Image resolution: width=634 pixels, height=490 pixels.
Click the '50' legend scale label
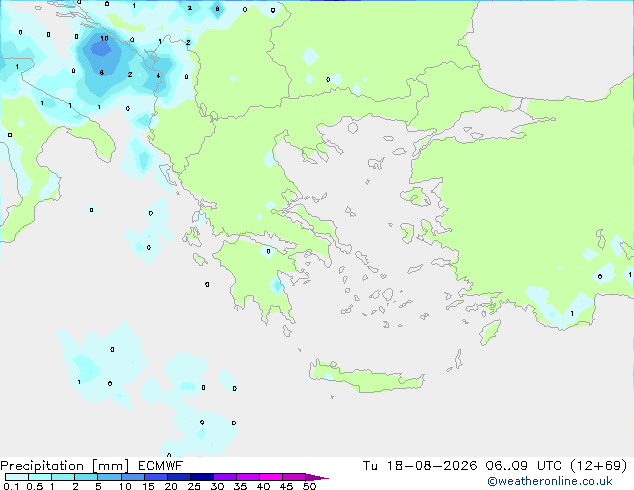[309, 486]
